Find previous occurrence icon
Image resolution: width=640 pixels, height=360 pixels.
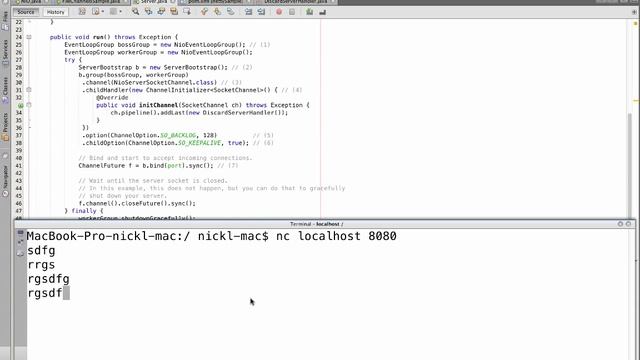(x=148, y=12)
